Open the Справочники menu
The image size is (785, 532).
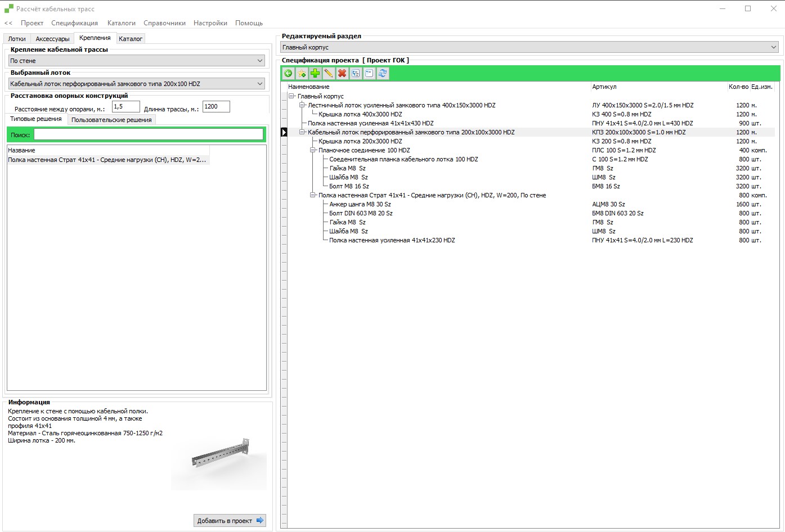point(164,23)
